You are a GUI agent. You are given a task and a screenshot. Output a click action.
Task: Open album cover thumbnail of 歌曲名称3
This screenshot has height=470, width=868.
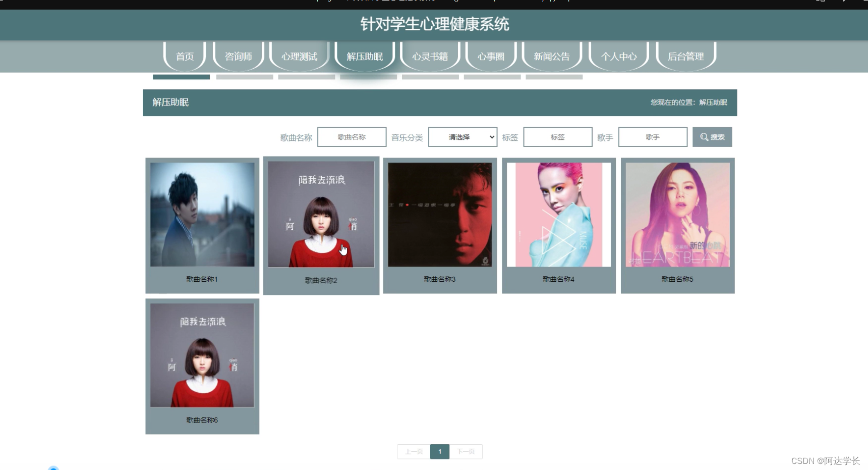coord(440,215)
